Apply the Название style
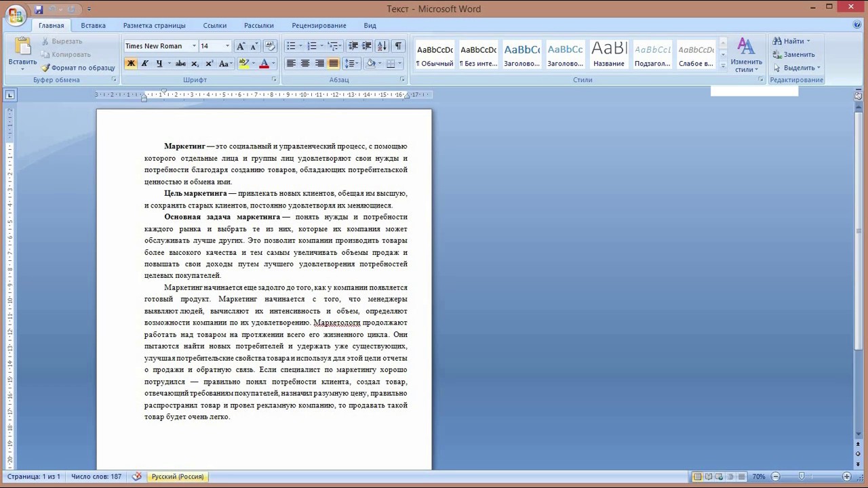The width and height of the screenshot is (868, 488). (608, 55)
